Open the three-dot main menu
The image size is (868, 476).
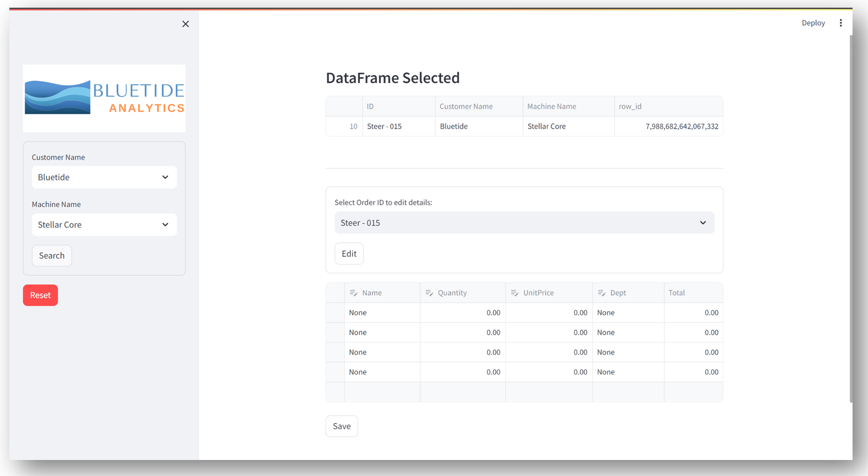tap(840, 23)
